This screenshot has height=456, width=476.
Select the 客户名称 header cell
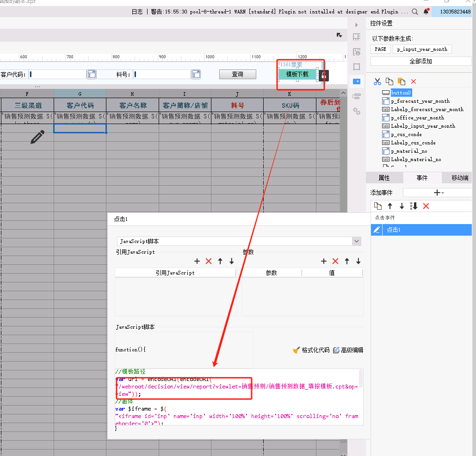(133, 106)
